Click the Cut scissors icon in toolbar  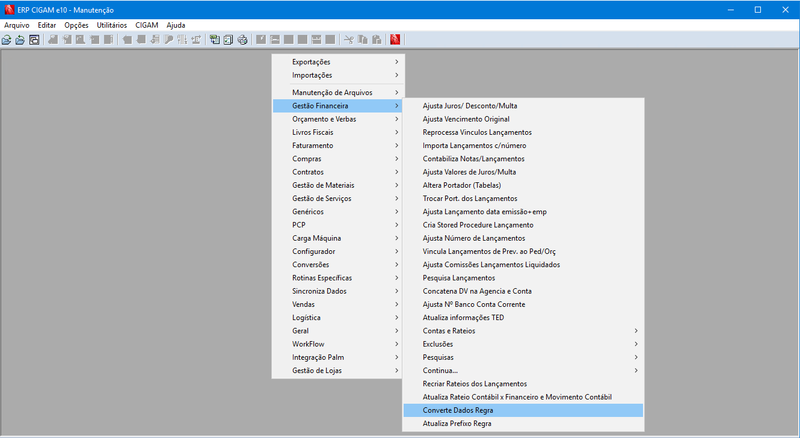(x=348, y=39)
